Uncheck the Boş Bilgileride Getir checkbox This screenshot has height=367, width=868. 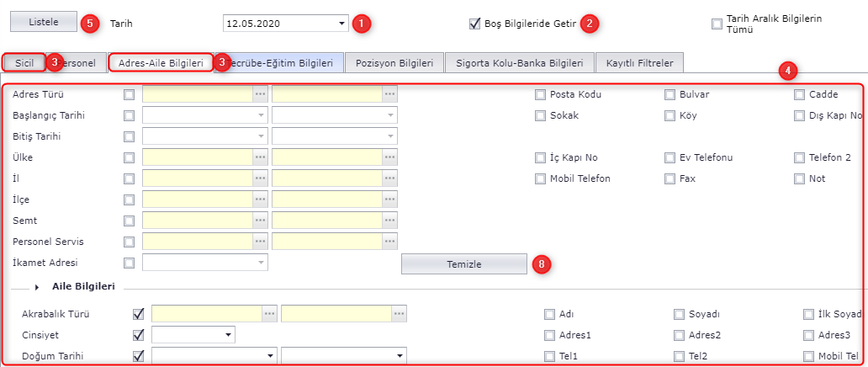pos(475,24)
